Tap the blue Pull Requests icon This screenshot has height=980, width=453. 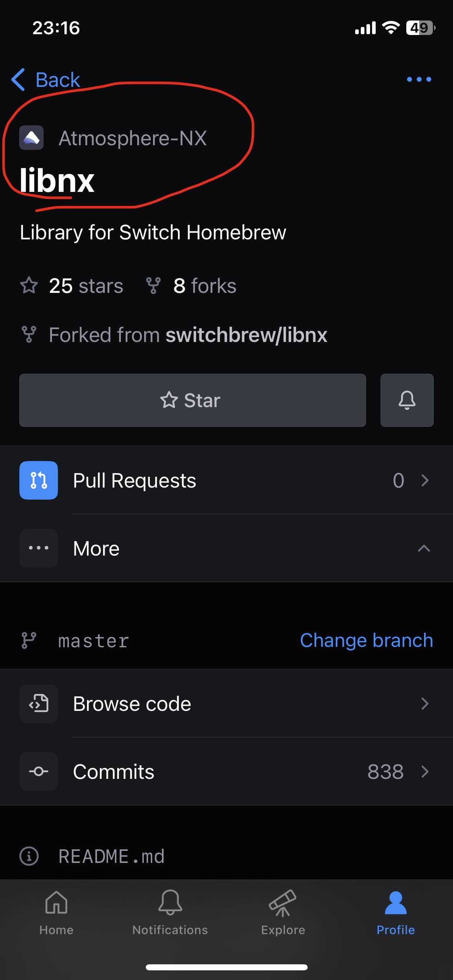[x=39, y=480]
